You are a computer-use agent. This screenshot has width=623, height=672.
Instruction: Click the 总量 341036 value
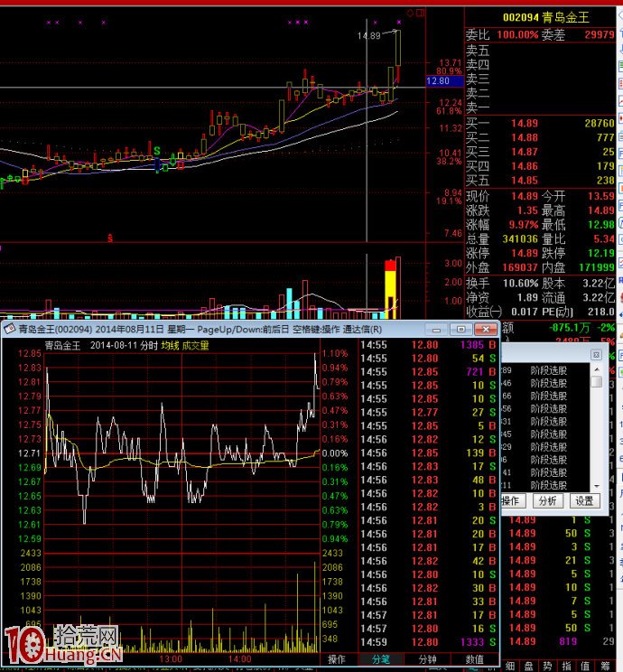[x=520, y=238]
